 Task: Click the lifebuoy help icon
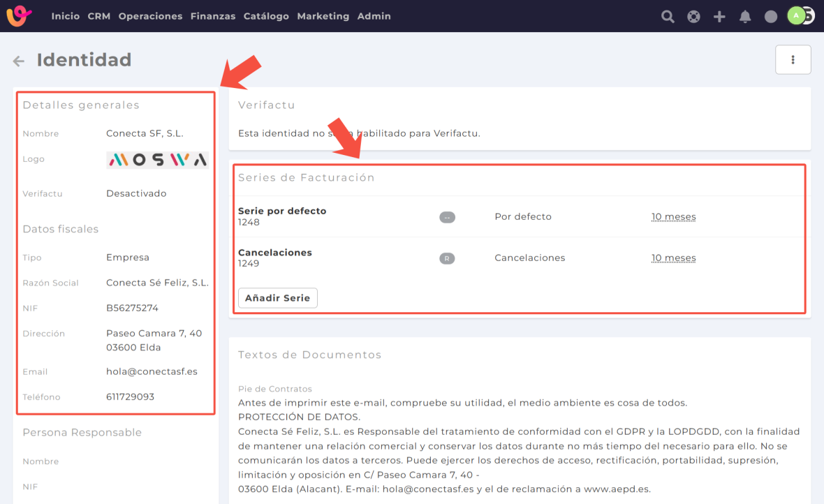[693, 17]
